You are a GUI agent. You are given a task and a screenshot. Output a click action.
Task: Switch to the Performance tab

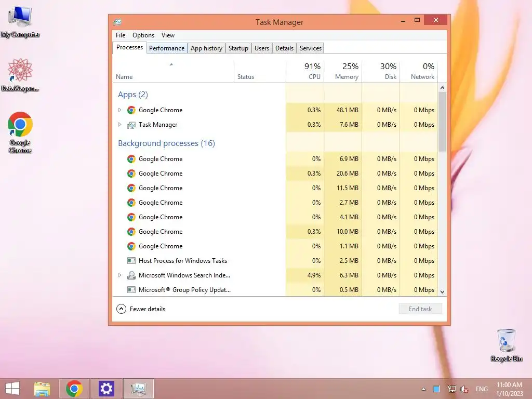click(167, 48)
